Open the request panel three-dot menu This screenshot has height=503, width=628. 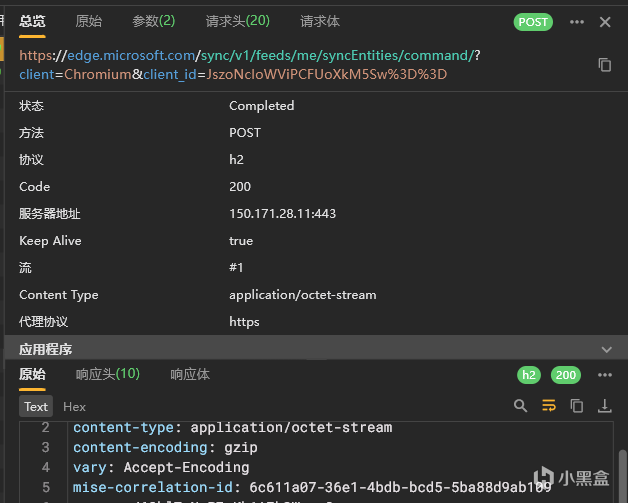(x=577, y=22)
